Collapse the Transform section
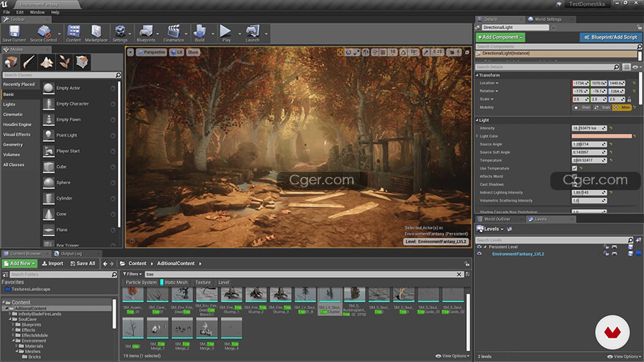Screen dimensions: 644x362 coord(477,75)
